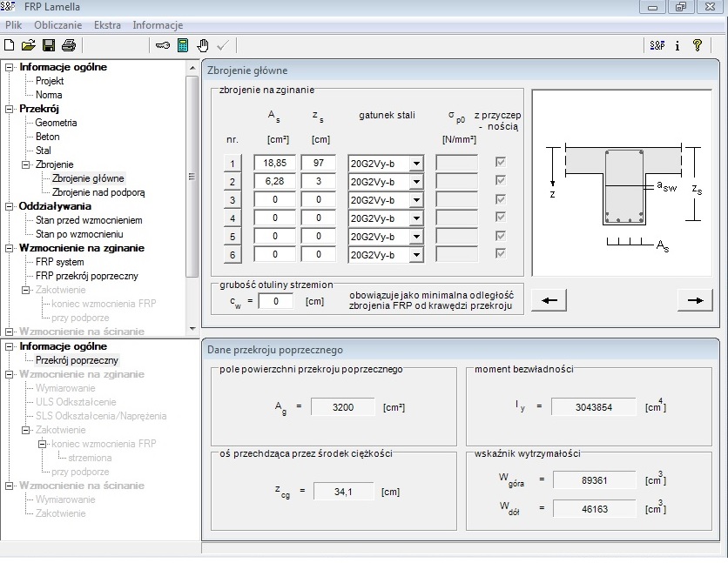
Task: Open the steel grade dropdown in row 3
Action: pos(416,200)
